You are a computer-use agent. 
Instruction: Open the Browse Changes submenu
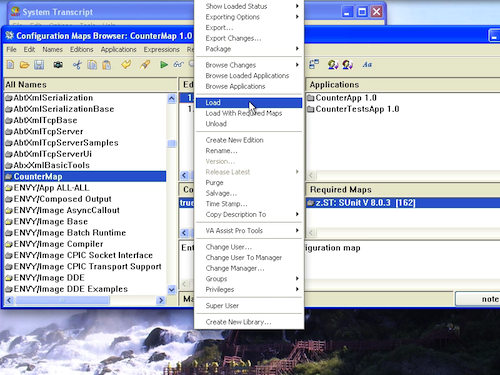tap(249, 65)
